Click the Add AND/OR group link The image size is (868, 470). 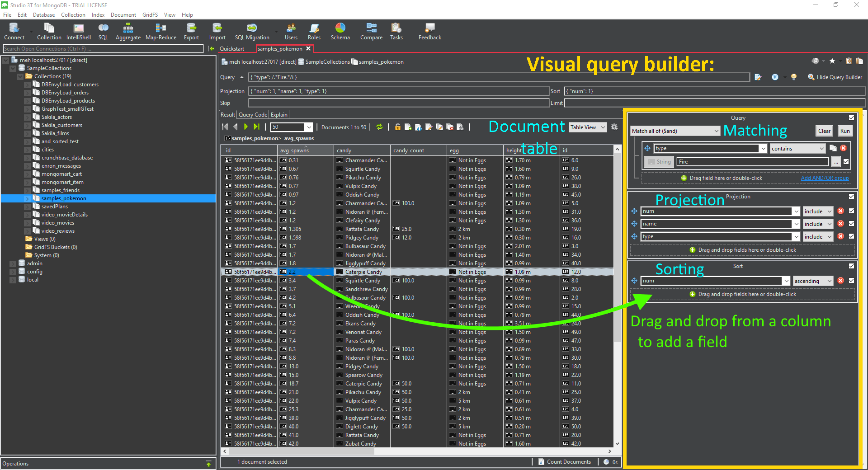point(825,178)
